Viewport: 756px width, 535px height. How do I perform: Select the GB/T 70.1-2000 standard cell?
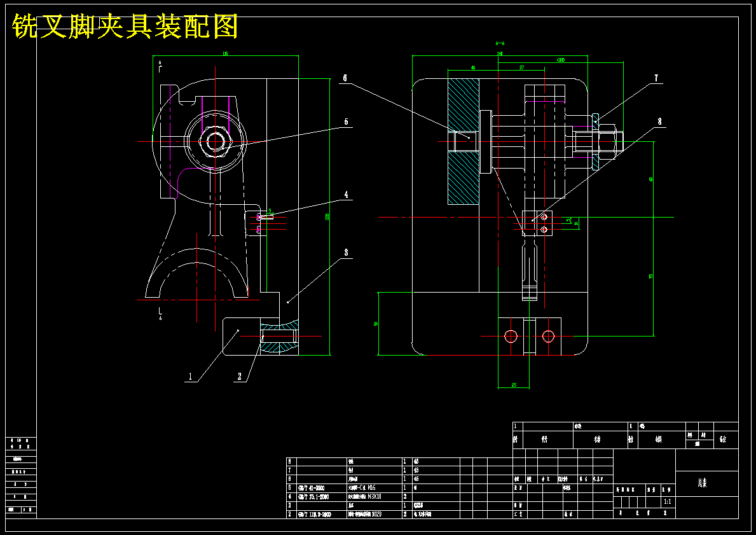(x=322, y=496)
